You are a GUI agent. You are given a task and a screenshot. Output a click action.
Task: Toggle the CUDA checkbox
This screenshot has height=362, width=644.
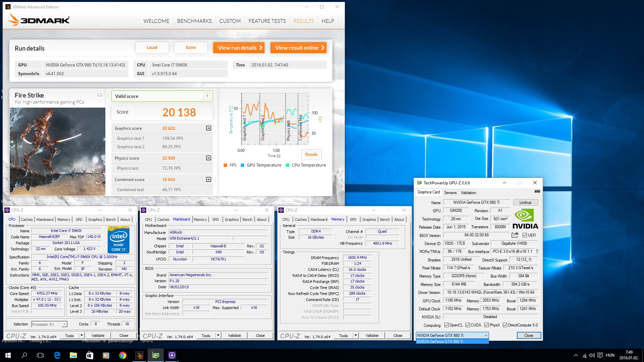click(468, 325)
